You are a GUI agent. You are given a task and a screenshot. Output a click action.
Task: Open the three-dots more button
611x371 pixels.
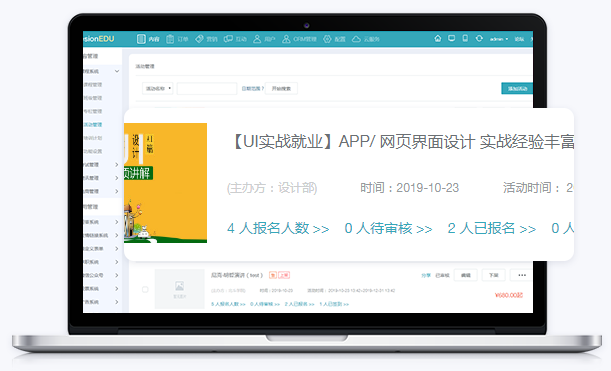tap(522, 275)
